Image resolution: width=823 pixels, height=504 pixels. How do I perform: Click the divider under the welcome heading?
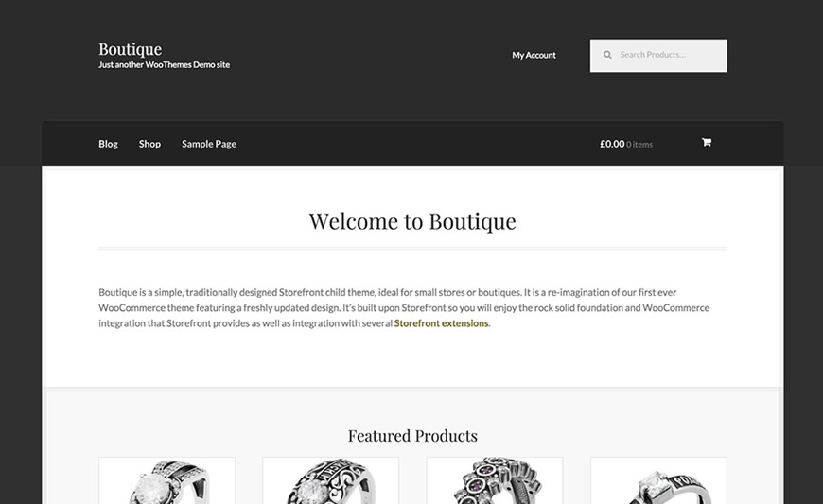(412, 248)
